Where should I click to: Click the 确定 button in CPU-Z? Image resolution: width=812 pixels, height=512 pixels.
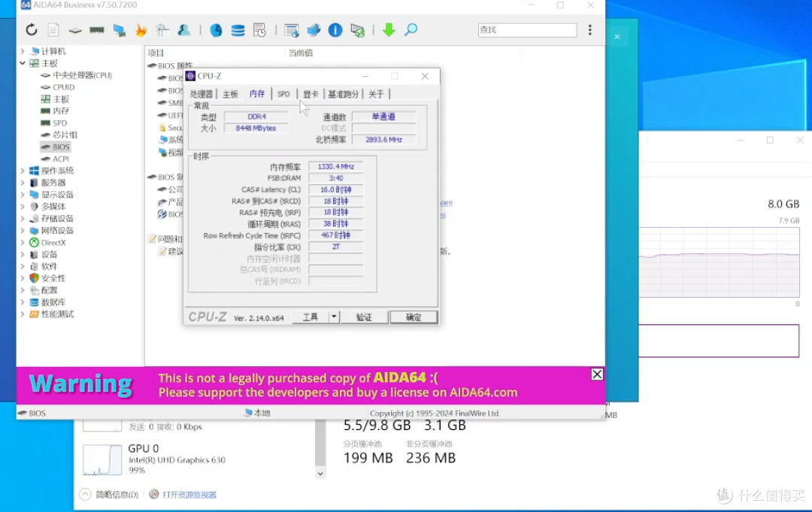[x=414, y=317]
